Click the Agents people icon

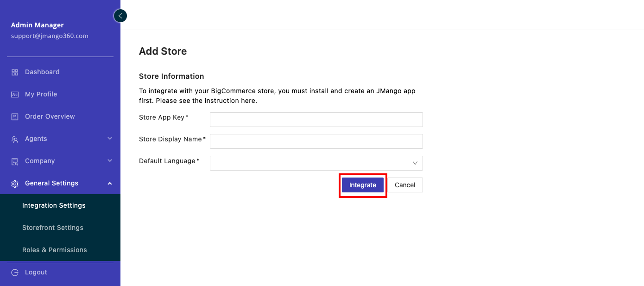click(x=15, y=139)
